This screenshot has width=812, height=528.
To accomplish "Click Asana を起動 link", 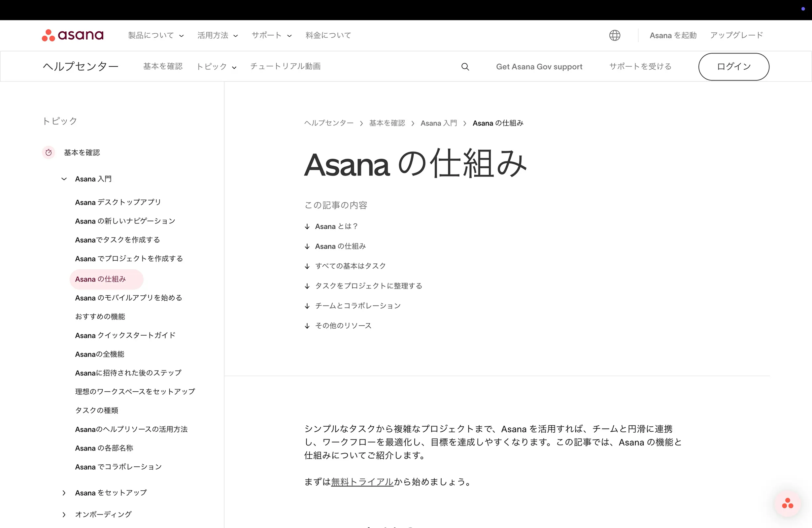I will [x=673, y=35].
